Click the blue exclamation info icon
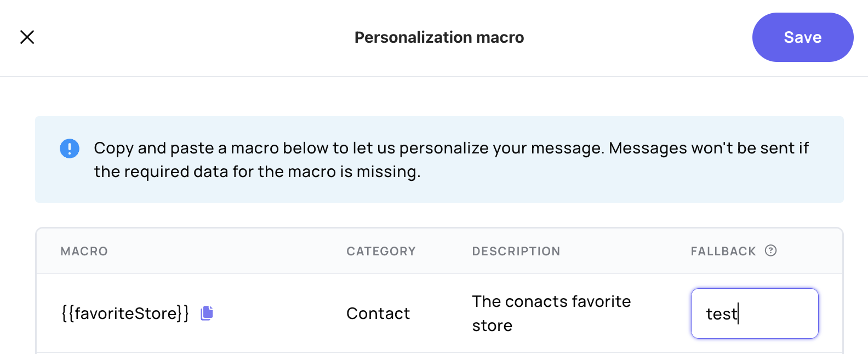Image resolution: width=868 pixels, height=354 pixels. [70, 149]
